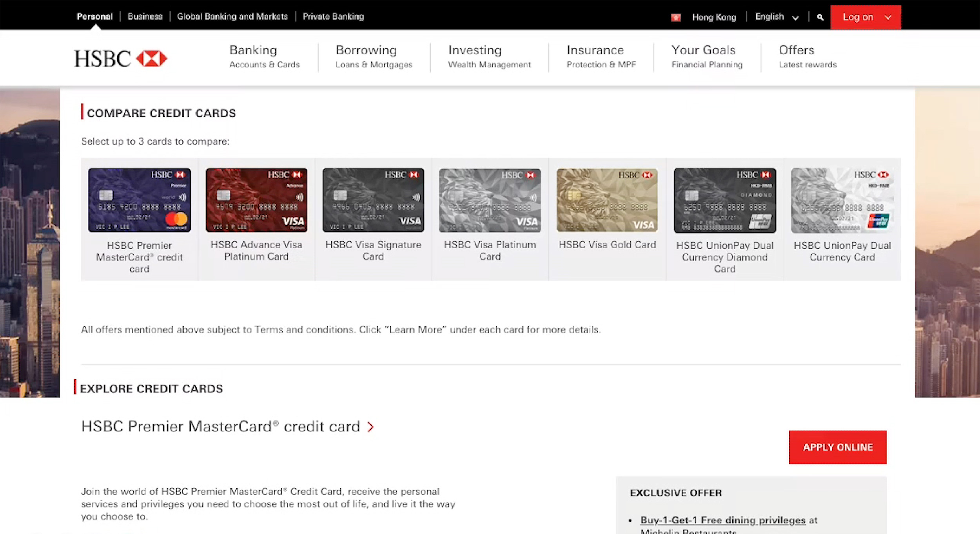Switch to the Business banking tab

tap(145, 17)
